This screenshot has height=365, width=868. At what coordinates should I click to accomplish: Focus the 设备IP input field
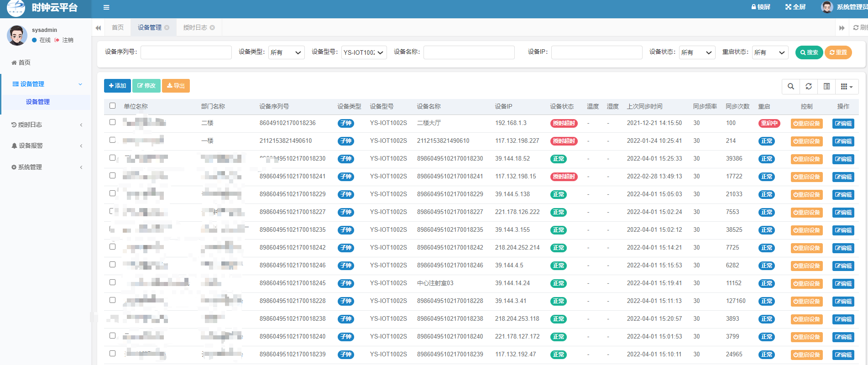597,52
